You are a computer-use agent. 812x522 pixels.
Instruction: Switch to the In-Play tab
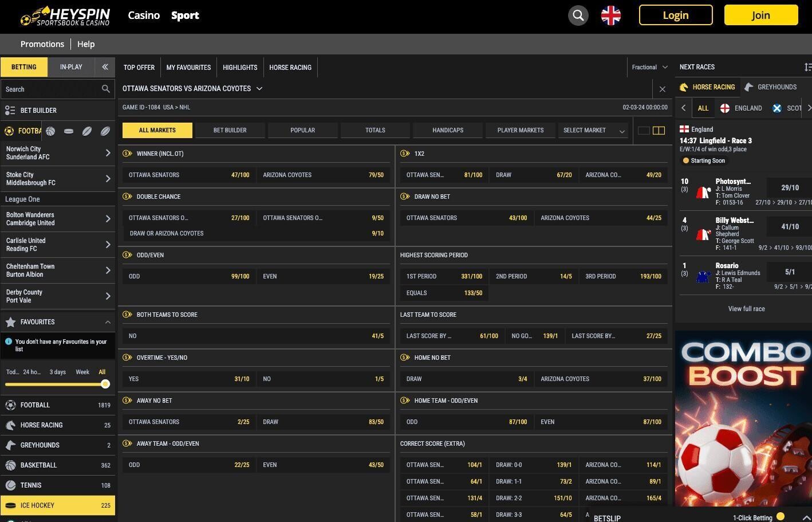(x=71, y=67)
